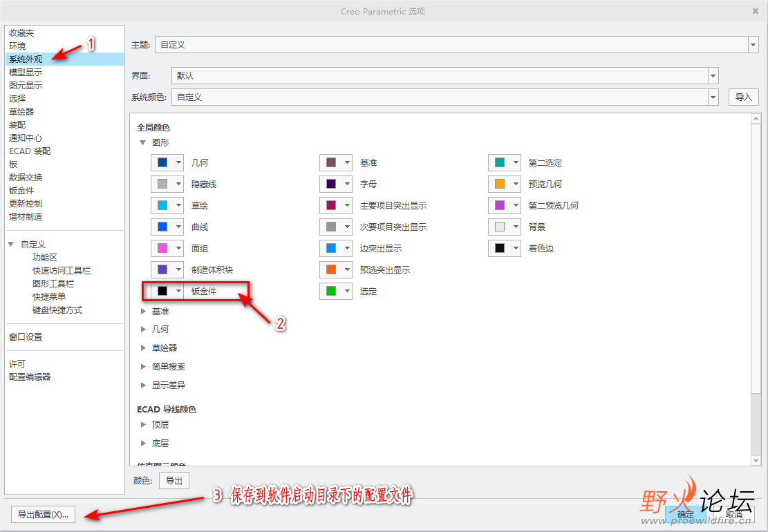
Task: Click the 着色边 color swatch
Action: pyautogui.click(x=500, y=248)
